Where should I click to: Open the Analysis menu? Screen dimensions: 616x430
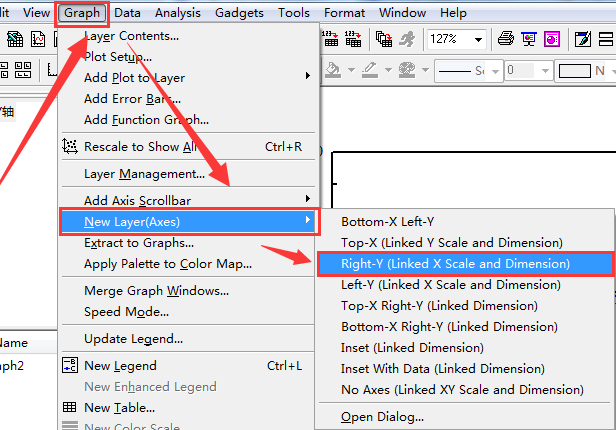coord(178,13)
